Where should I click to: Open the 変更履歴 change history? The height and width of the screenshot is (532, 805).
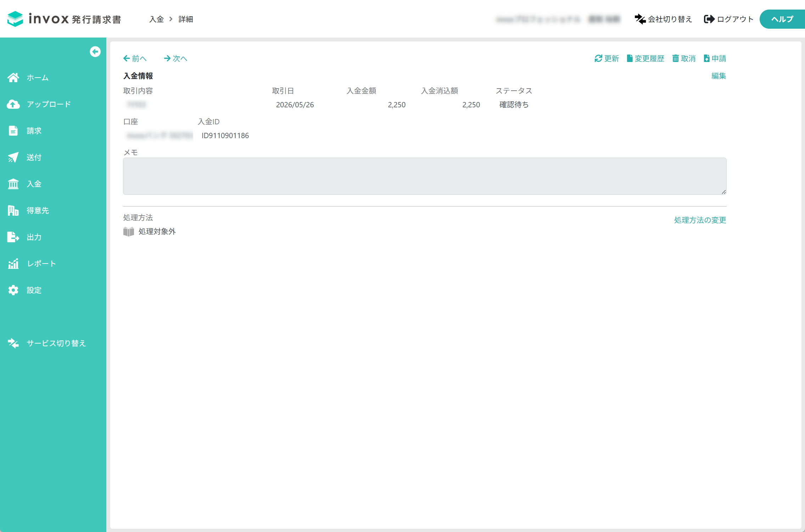coord(645,58)
